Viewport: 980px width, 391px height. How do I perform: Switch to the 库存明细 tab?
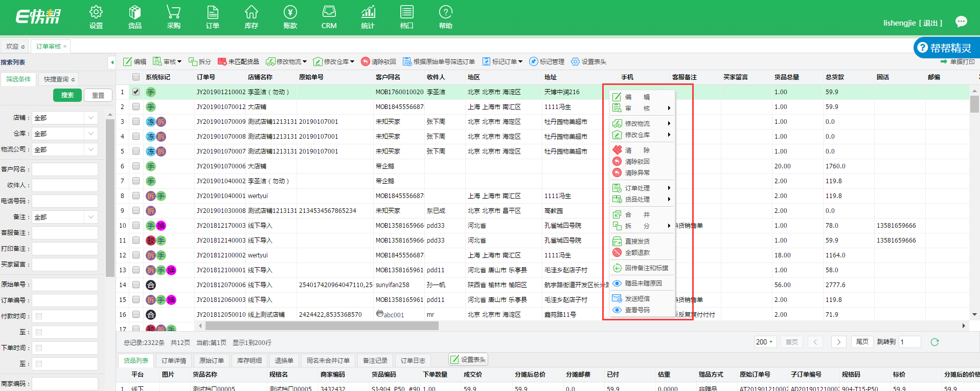point(249,360)
